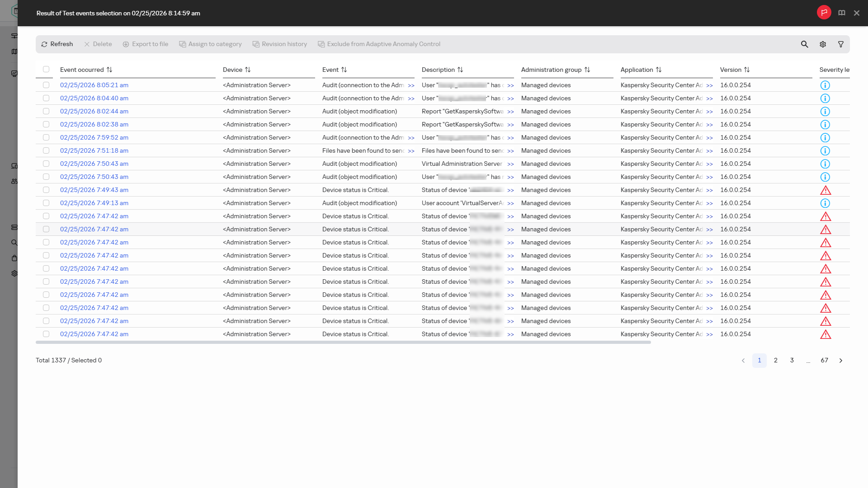Click the Refresh button
868x488 pixels.
pyautogui.click(x=57, y=44)
